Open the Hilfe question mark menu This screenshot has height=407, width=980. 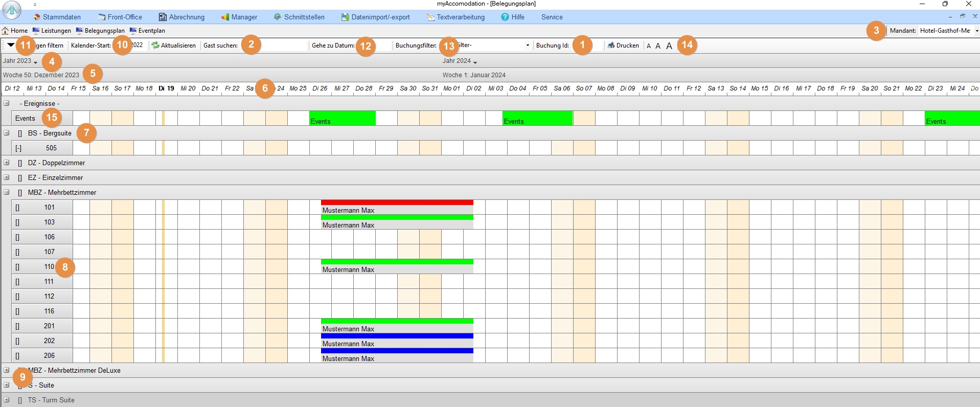coord(505,17)
